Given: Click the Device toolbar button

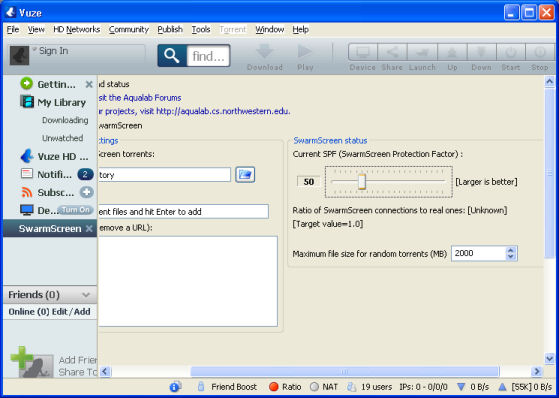Looking at the screenshot, I should pos(363,52).
